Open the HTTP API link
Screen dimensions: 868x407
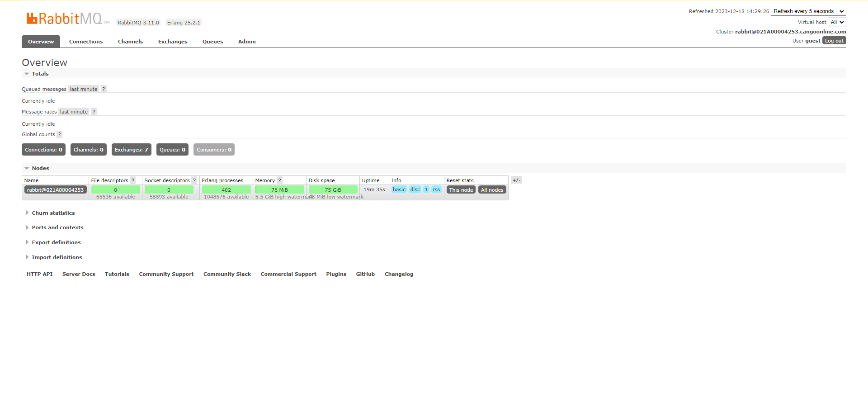pyautogui.click(x=39, y=274)
